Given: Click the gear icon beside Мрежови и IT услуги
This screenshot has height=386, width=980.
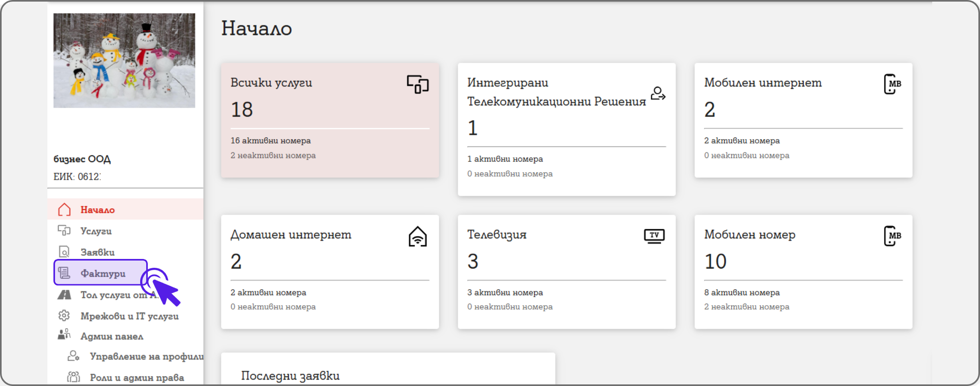Looking at the screenshot, I should [64, 316].
